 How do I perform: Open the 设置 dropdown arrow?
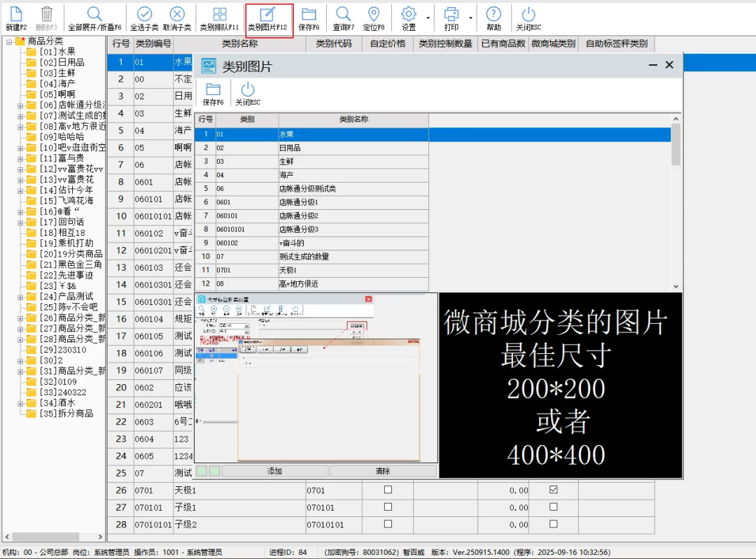coord(427,17)
